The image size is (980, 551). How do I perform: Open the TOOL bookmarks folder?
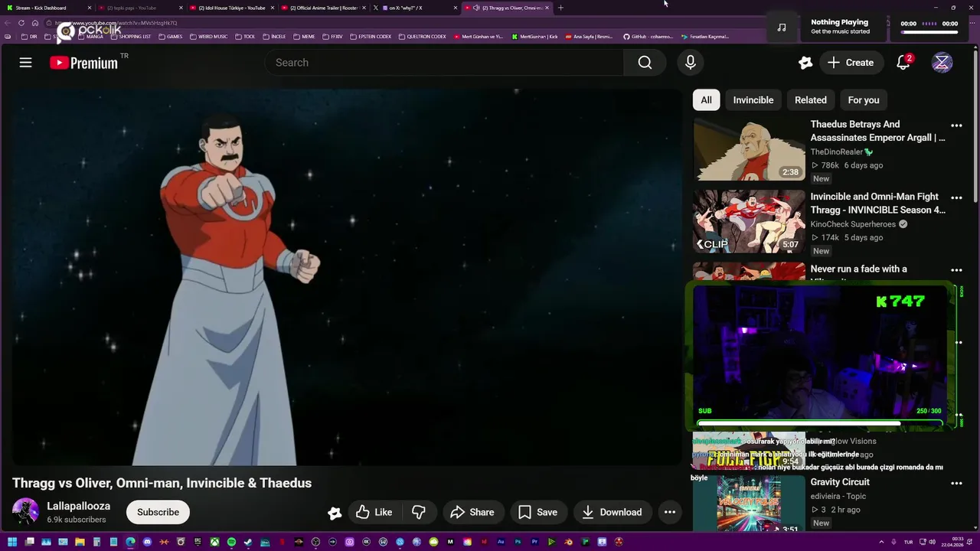coord(245,37)
